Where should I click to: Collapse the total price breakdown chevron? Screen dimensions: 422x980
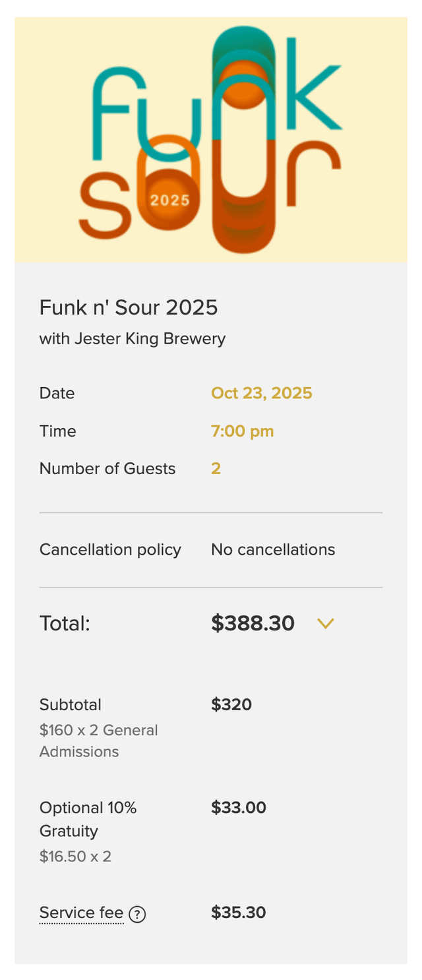pyautogui.click(x=326, y=623)
